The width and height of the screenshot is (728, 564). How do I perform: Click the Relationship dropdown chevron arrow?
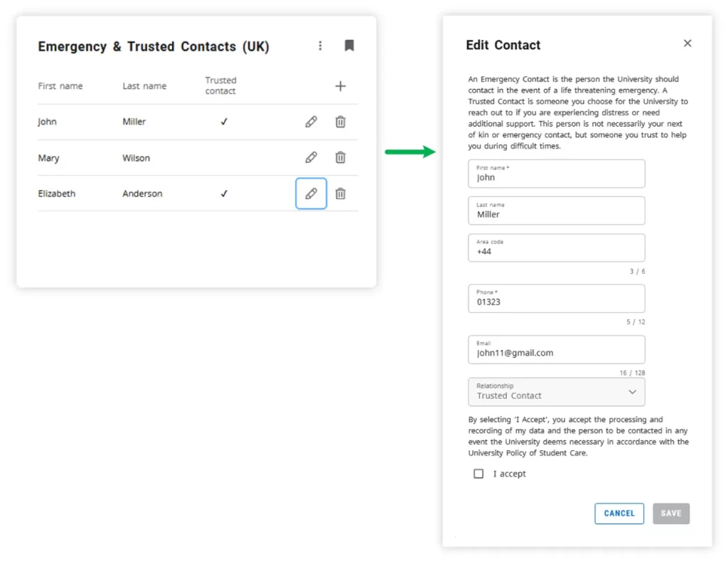coord(632,392)
